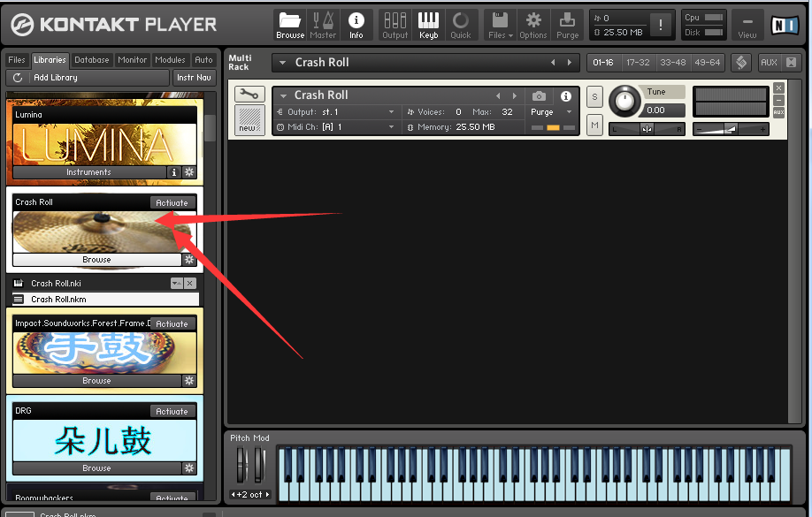Click Browse under the Crash Roll library
812x517 pixels.
[96, 260]
